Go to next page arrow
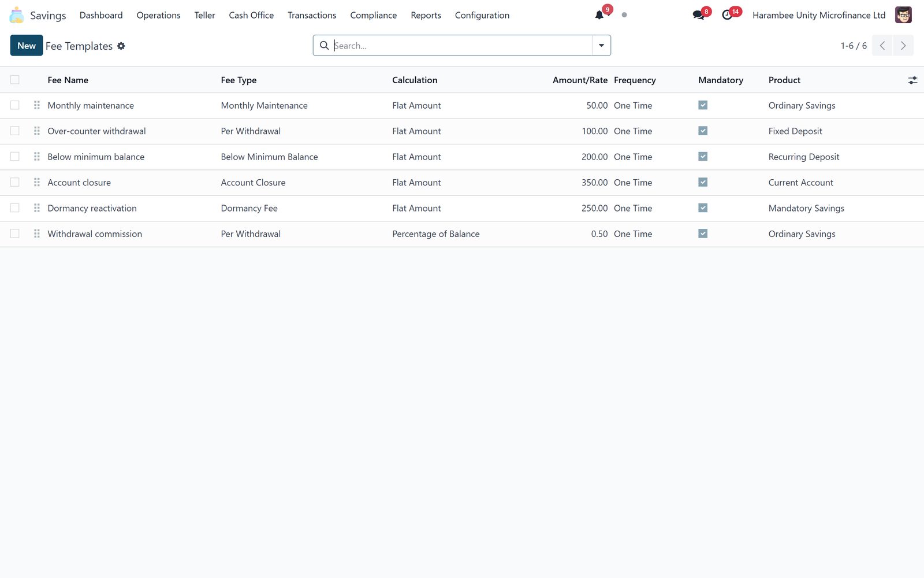Screen dimensions: 924x578 [x=903, y=46]
